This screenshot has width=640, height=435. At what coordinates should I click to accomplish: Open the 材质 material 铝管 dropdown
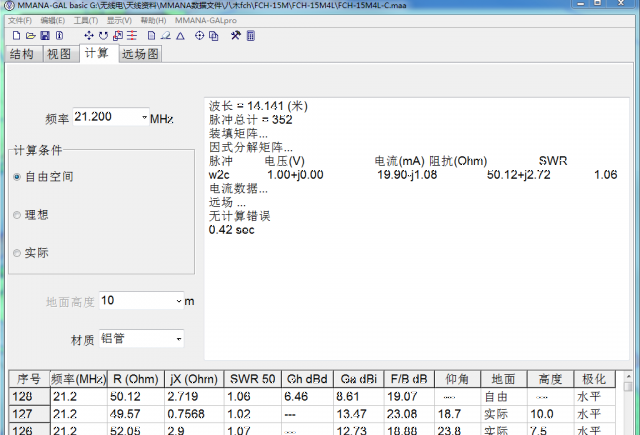pyautogui.click(x=179, y=339)
